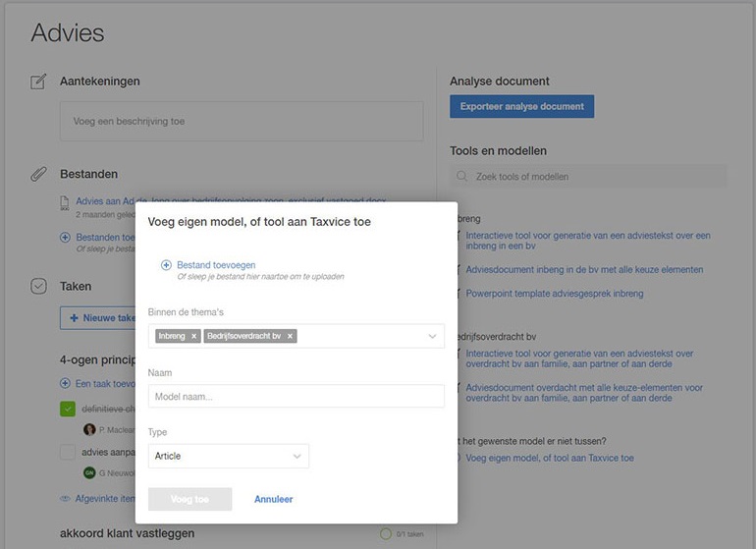This screenshot has width=756, height=549.
Task: Click the search magnifier icon in Tools en modellen
Action: pos(461,176)
